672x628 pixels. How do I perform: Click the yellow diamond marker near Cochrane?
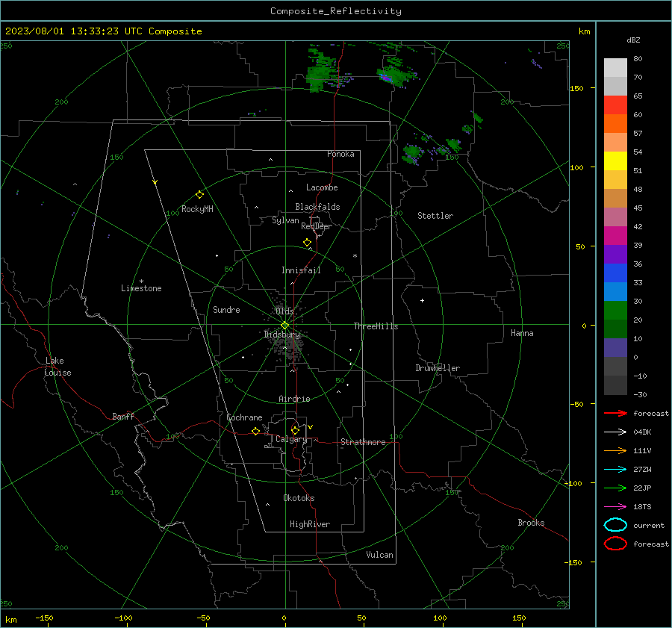click(256, 432)
